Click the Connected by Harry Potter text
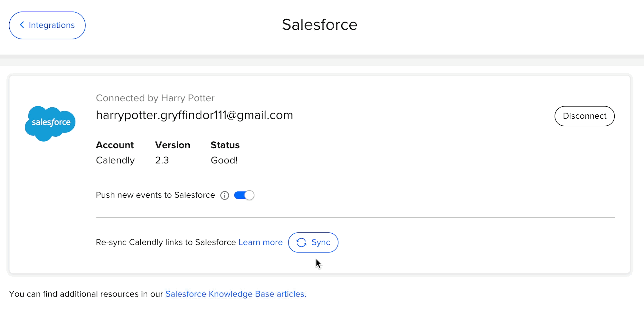The image size is (644, 312). [x=155, y=98]
